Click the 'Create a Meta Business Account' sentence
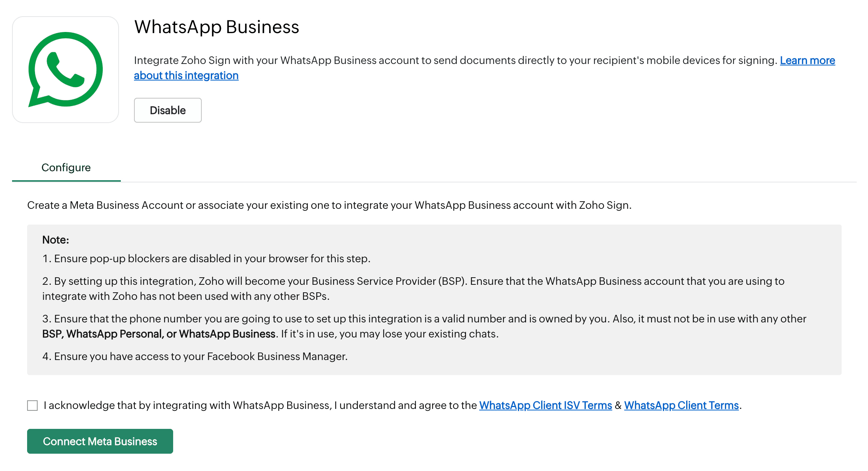The height and width of the screenshot is (471, 868). click(329, 205)
